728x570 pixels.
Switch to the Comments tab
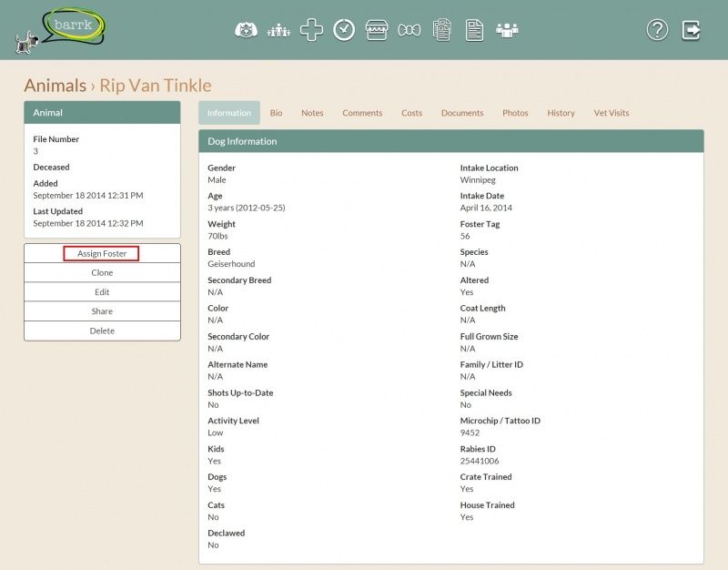coord(362,113)
